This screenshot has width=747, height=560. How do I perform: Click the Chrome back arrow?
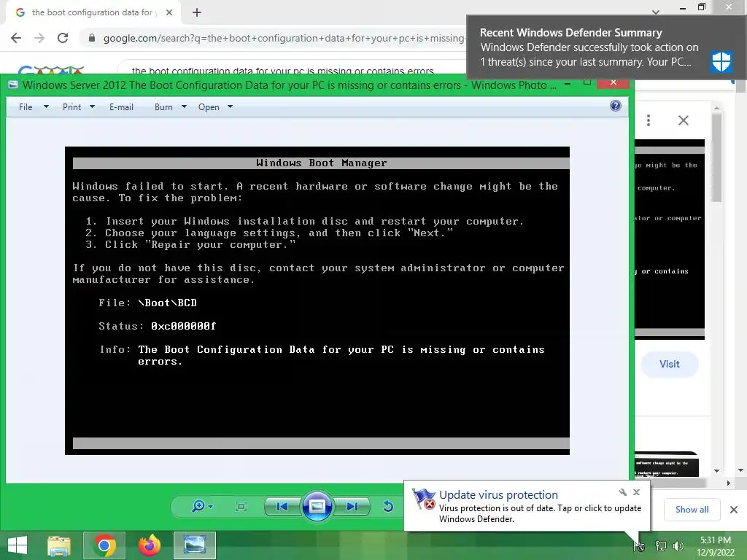coord(16,38)
